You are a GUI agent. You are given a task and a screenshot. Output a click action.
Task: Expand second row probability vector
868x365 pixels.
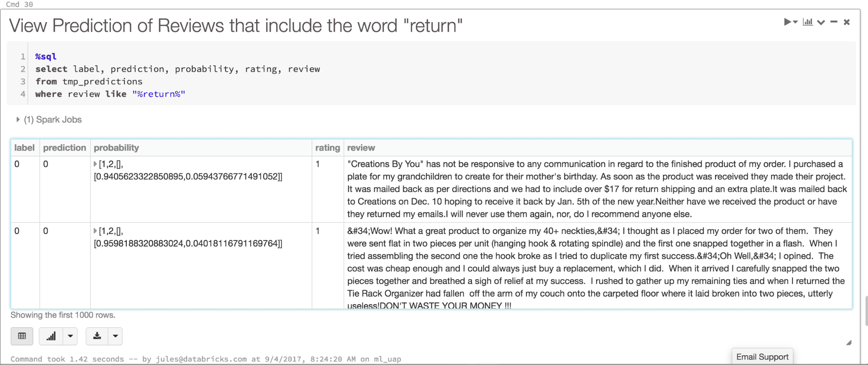click(x=96, y=231)
